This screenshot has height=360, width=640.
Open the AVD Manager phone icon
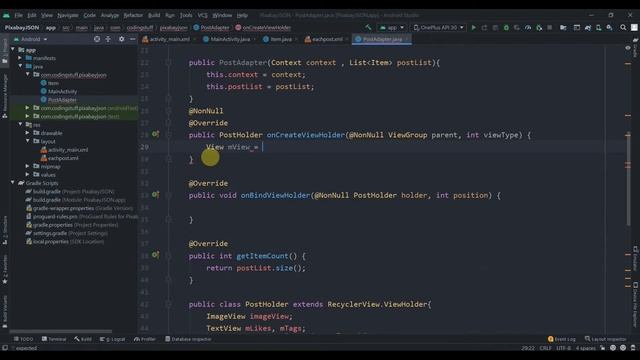click(598, 27)
